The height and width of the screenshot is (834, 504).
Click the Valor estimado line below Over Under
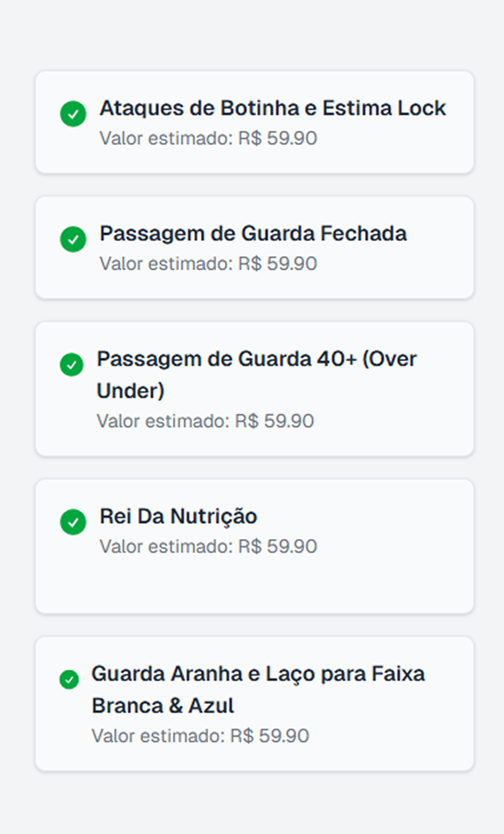pos(205,421)
